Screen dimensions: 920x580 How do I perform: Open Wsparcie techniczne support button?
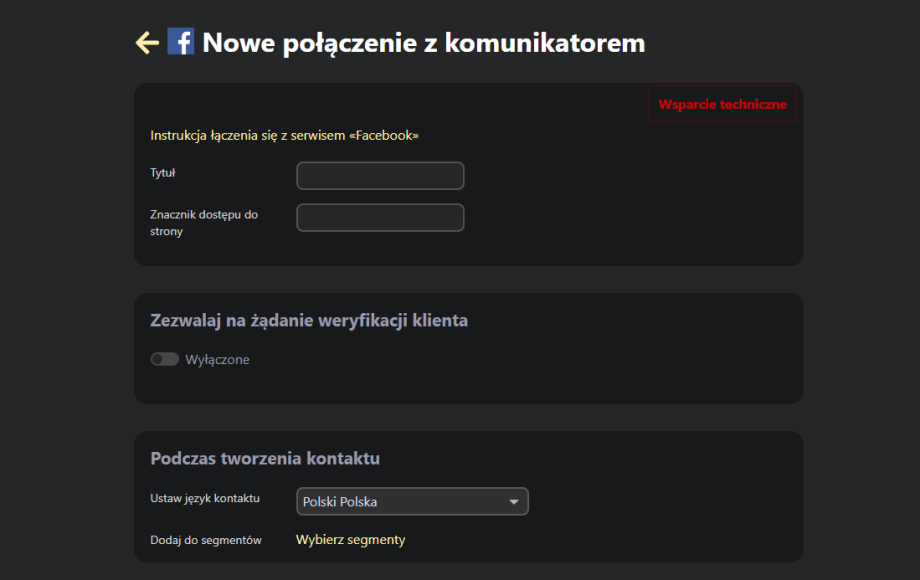pyautogui.click(x=722, y=104)
